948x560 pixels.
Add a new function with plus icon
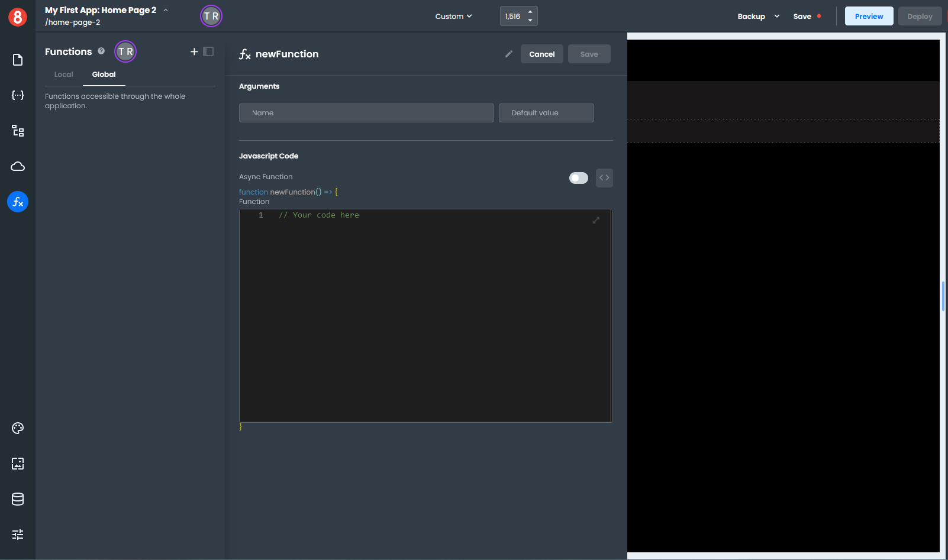[194, 51]
